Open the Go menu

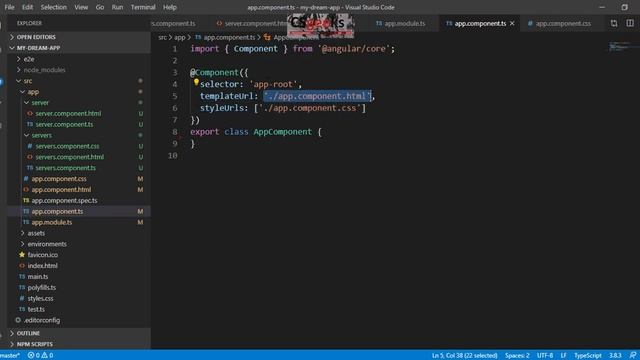(x=100, y=7)
